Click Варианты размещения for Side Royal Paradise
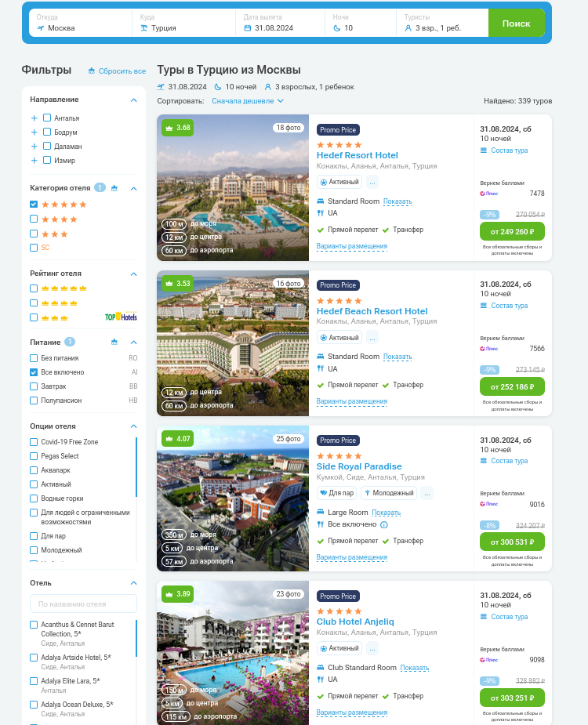Image resolution: width=588 pixels, height=725 pixels. click(x=352, y=557)
